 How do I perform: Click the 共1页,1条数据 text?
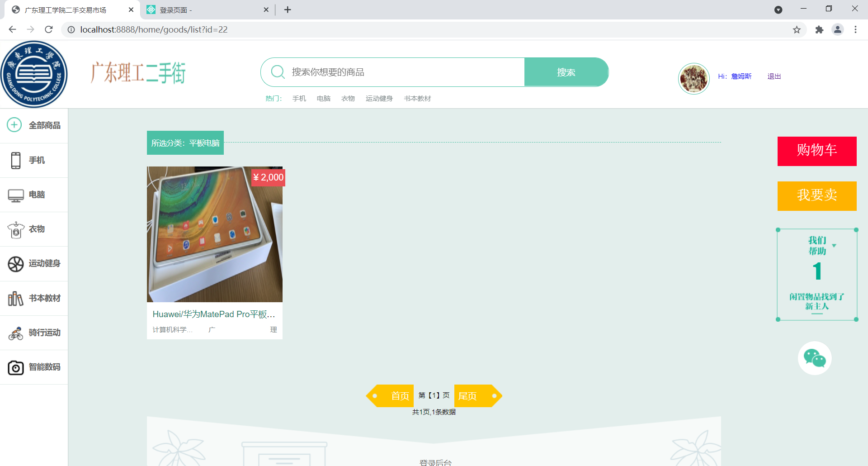434,412
